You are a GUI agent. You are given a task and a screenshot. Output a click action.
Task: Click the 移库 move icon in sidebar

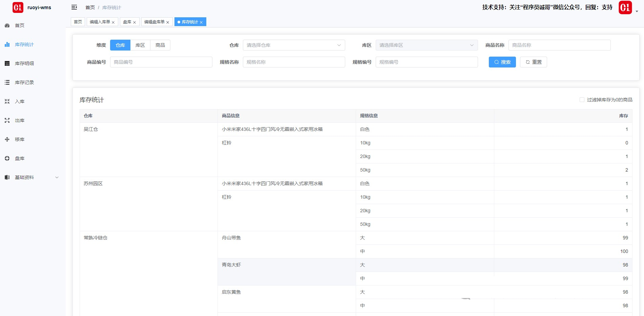(x=7, y=139)
